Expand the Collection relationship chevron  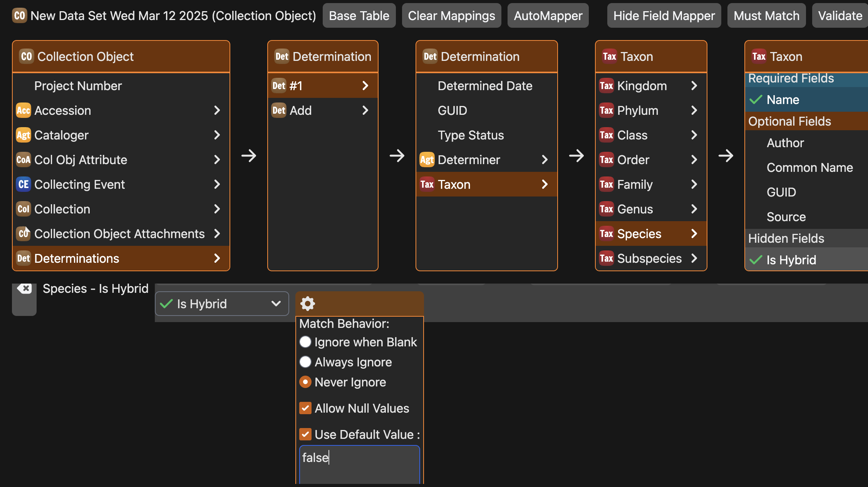point(217,209)
